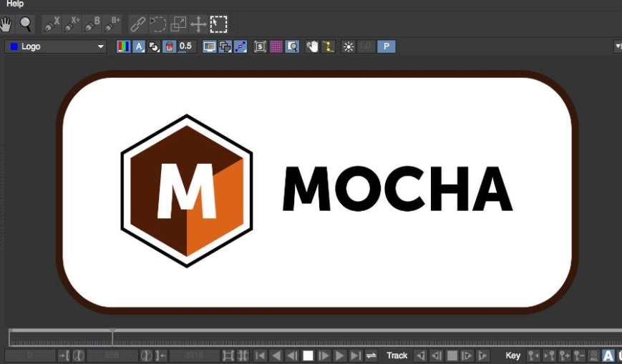Image resolution: width=622 pixels, height=364 pixels.
Task: Zoom timeline to full range
Action: 243,355
